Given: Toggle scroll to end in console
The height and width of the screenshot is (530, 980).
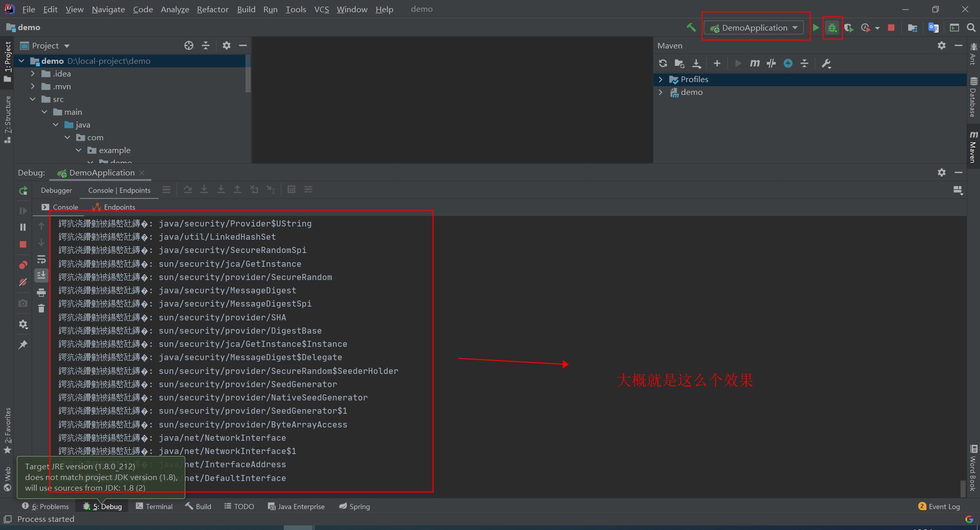Looking at the screenshot, I should click(x=41, y=275).
